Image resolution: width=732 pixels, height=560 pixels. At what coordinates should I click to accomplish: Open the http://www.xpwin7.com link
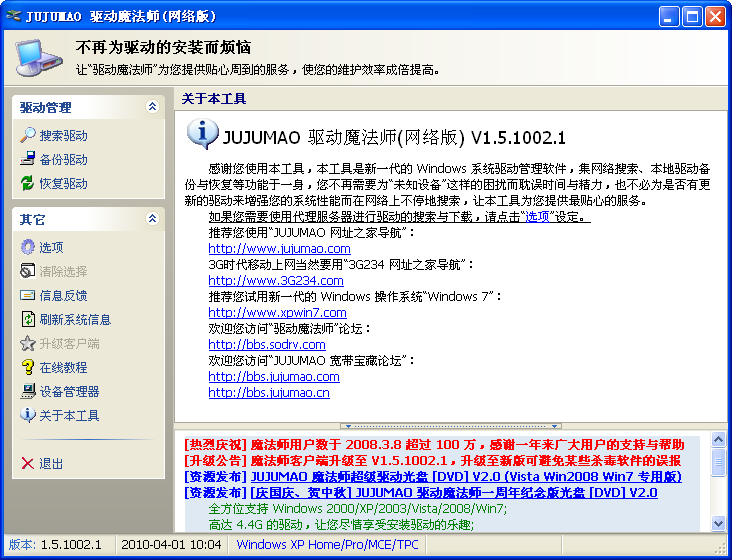277,312
